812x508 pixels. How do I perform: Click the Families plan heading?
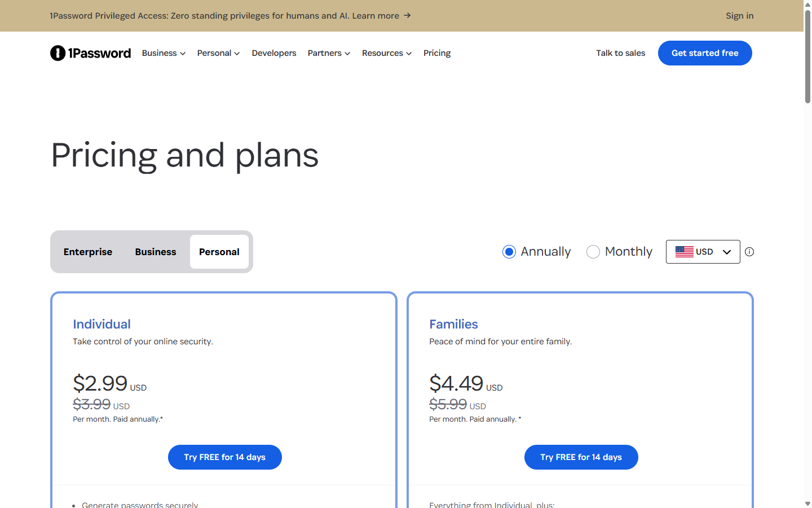pos(453,324)
